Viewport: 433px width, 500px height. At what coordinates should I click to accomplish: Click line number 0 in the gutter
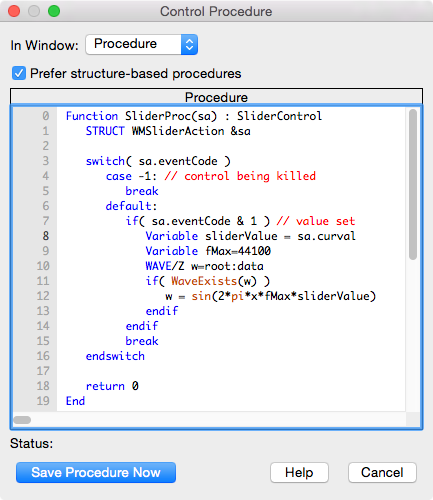[46, 116]
